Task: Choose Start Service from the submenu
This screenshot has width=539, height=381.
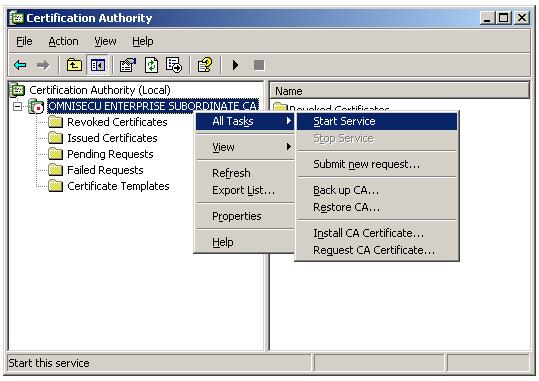Action: pos(377,121)
